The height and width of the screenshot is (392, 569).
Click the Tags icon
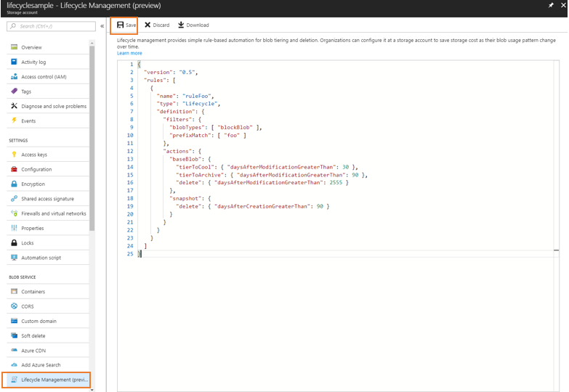coord(14,91)
